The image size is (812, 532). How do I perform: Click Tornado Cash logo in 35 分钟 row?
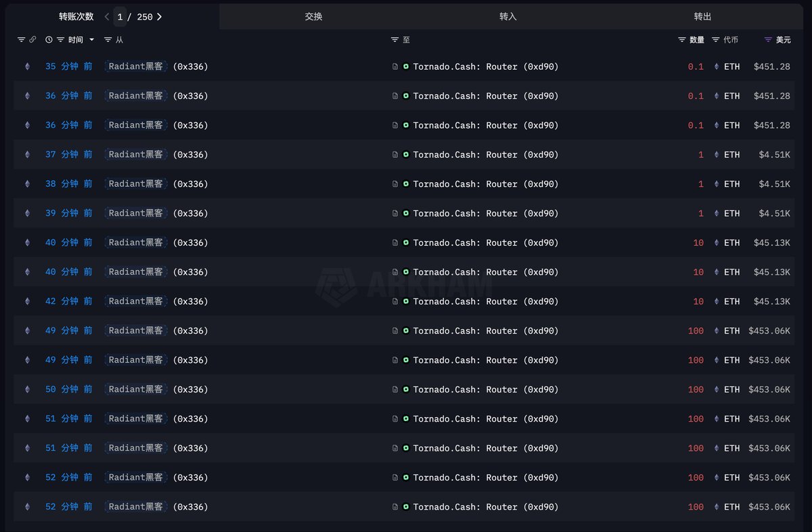pos(406,66)
